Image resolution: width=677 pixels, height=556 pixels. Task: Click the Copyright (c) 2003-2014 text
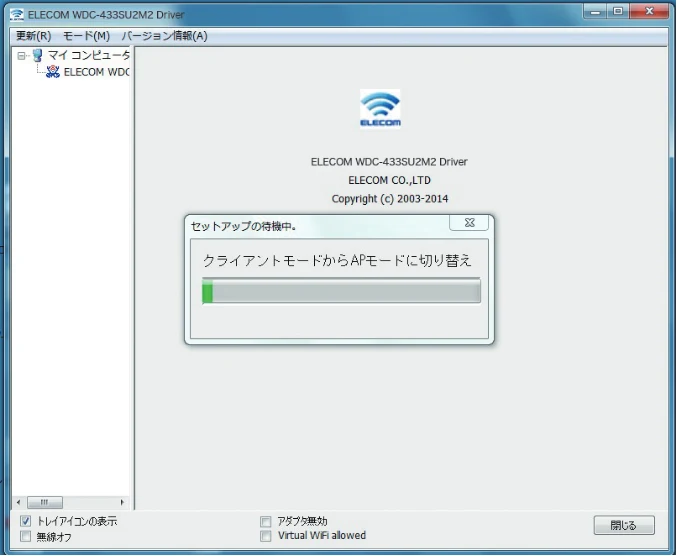(390, 199)
